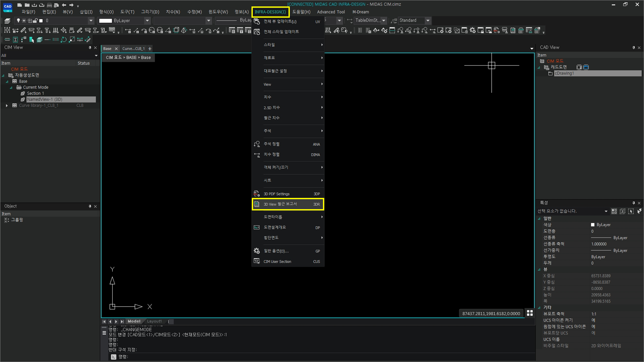Click the 전체 뷰 업데이트 menu icon
This screenshot has height=362, width=644.
click(257, 22)
